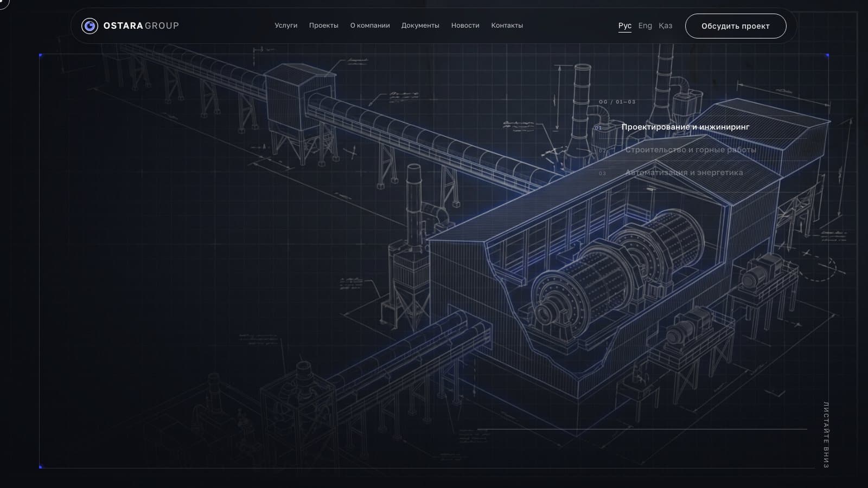Select Документы in the top navigation

[x=420, y=25]
